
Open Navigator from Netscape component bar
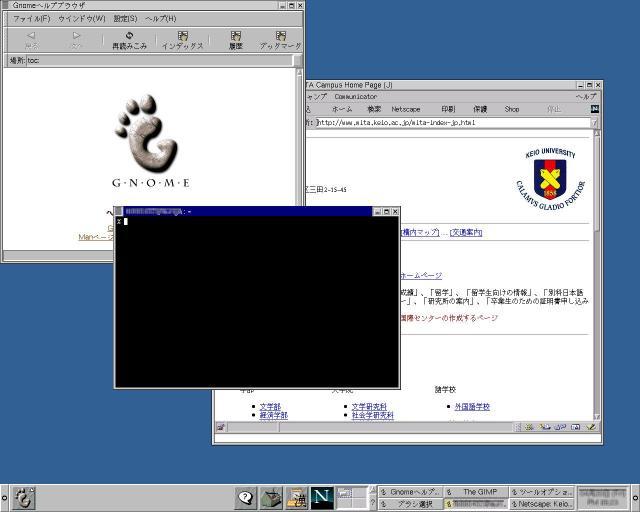(529, 427)
